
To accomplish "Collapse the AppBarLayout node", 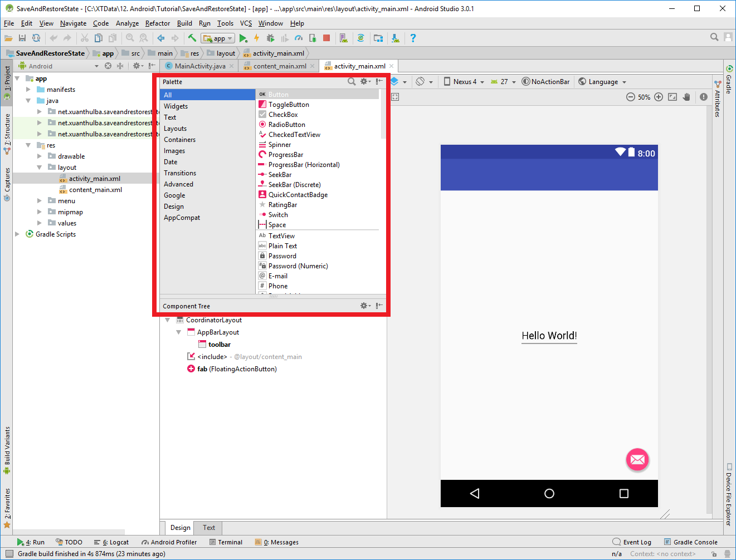I will [x=179, y=332].
